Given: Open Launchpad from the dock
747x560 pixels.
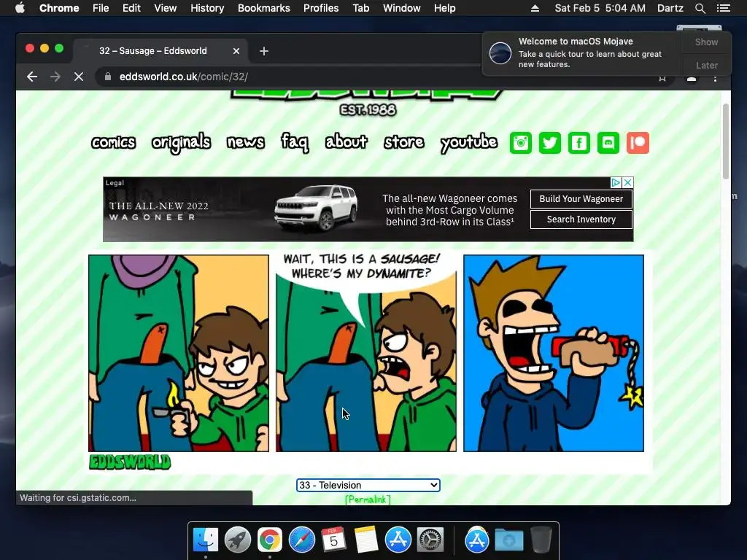Looking at the screenshot, I should 238,540.
